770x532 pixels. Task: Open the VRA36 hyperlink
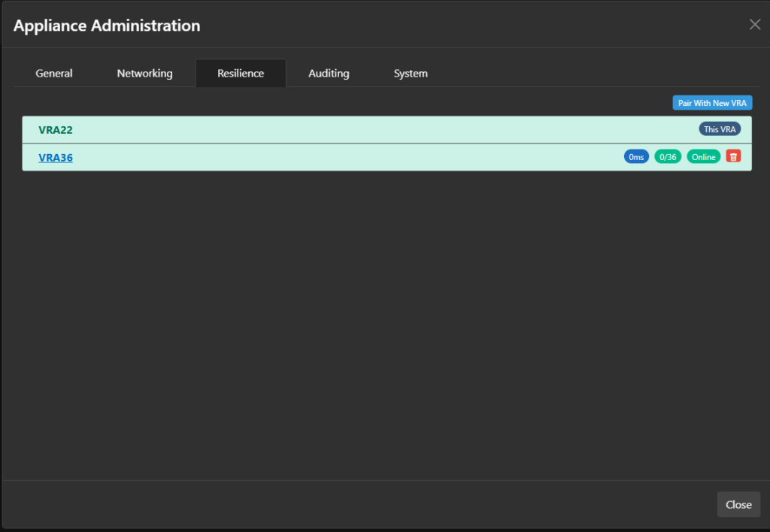point(56,157)
